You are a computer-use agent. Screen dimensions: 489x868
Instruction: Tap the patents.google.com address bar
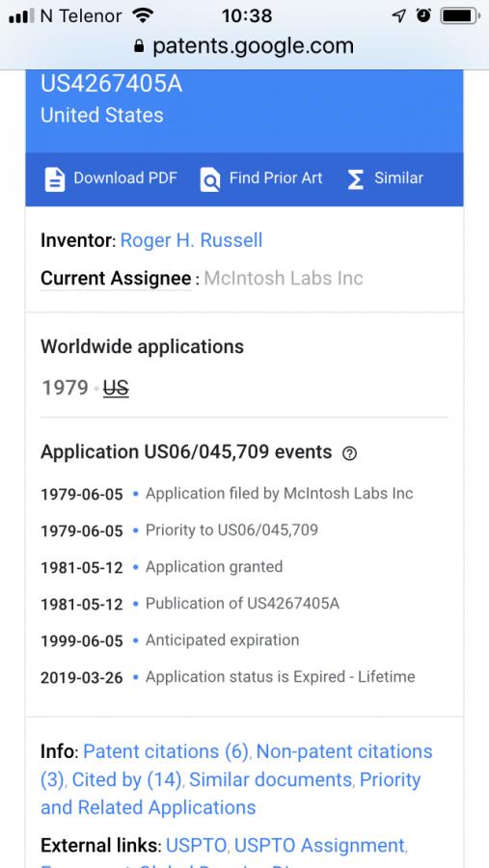coord(244,46)
